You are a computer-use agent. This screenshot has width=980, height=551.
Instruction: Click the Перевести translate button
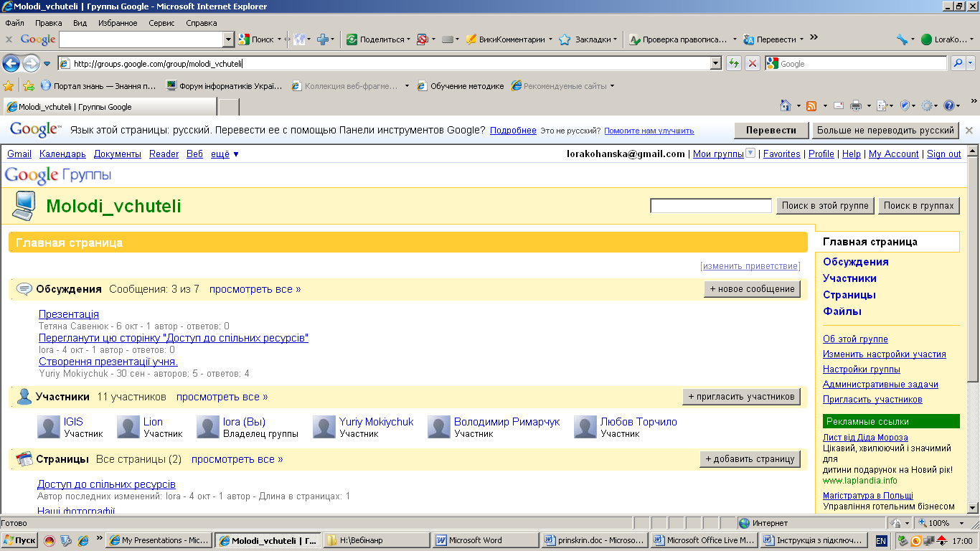(x=771, y=131)
